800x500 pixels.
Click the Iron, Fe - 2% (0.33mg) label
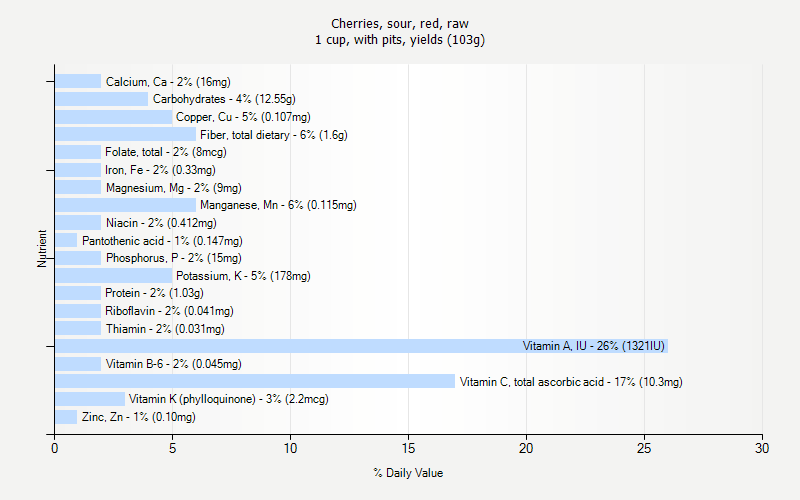point(160,170)
